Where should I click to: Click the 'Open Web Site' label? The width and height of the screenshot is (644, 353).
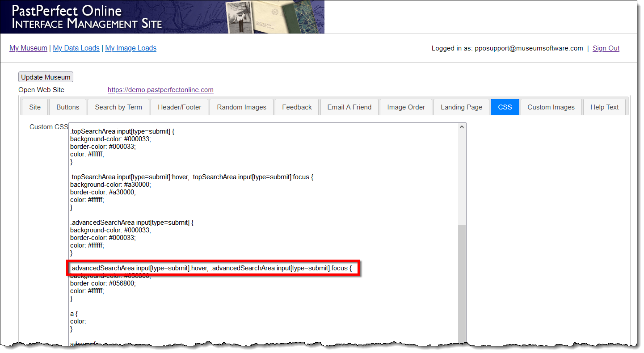tap(41, 90)
